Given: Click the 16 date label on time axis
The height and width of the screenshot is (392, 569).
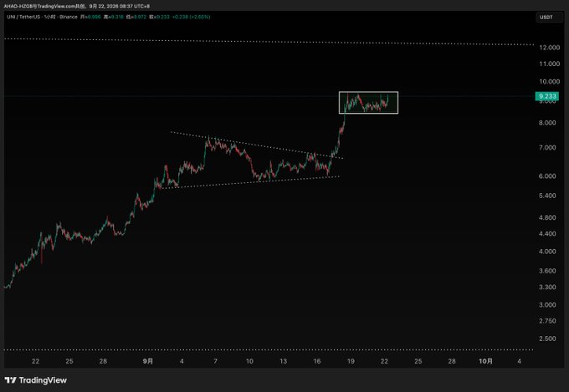Looking at the screenshot, I should (317, 361).
